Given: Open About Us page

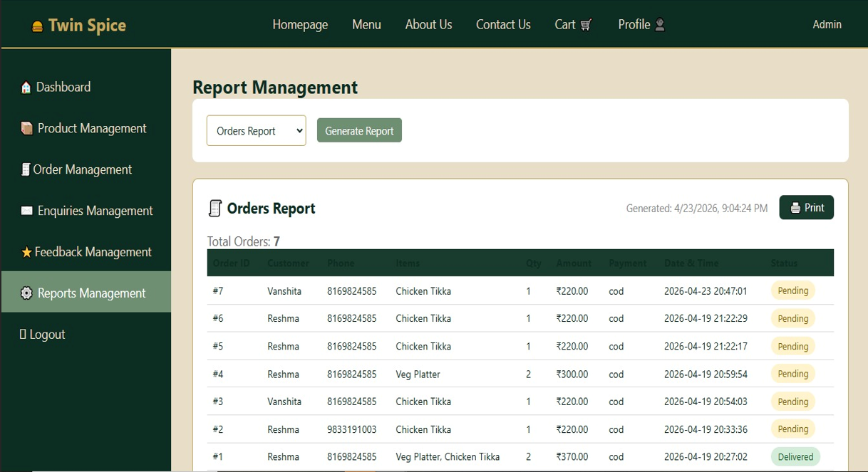Looking at the screenshot, I should tap(428, 24).
